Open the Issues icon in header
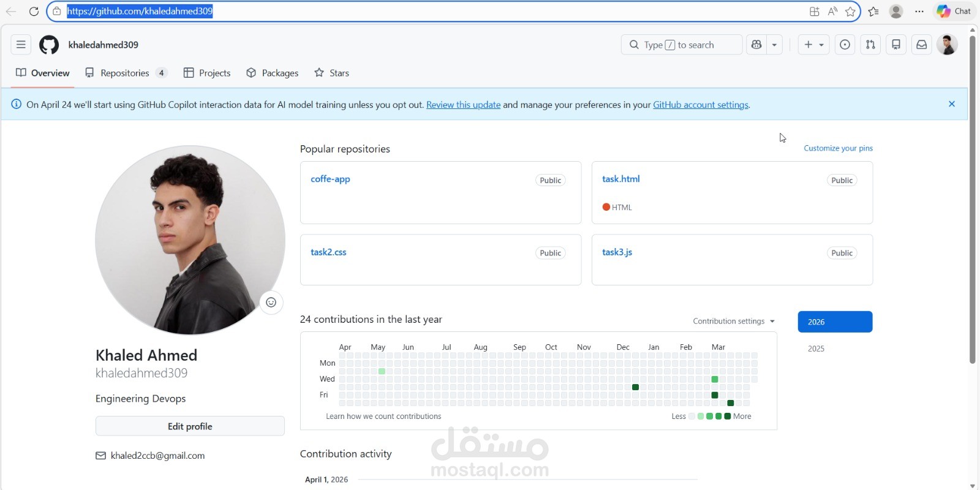 pyautogui.click(x=845, y=45)
